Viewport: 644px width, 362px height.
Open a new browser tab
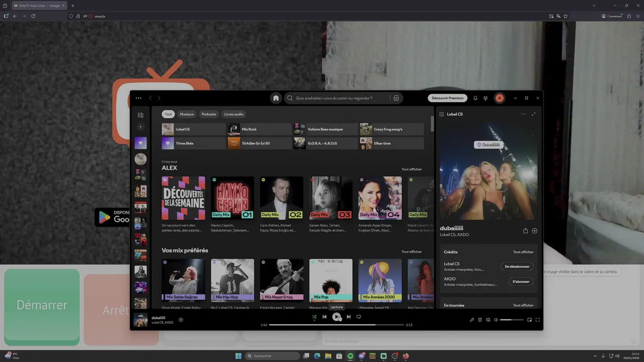[x=72, y=6]
